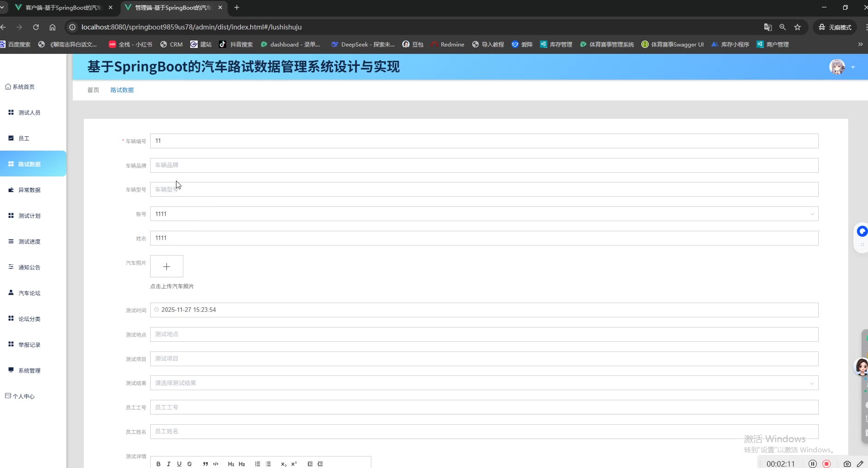The width and height of the screenshot is (868, 468).
Task: Increase indent in the editor toolbar
Action: click(x=320, y=464)
